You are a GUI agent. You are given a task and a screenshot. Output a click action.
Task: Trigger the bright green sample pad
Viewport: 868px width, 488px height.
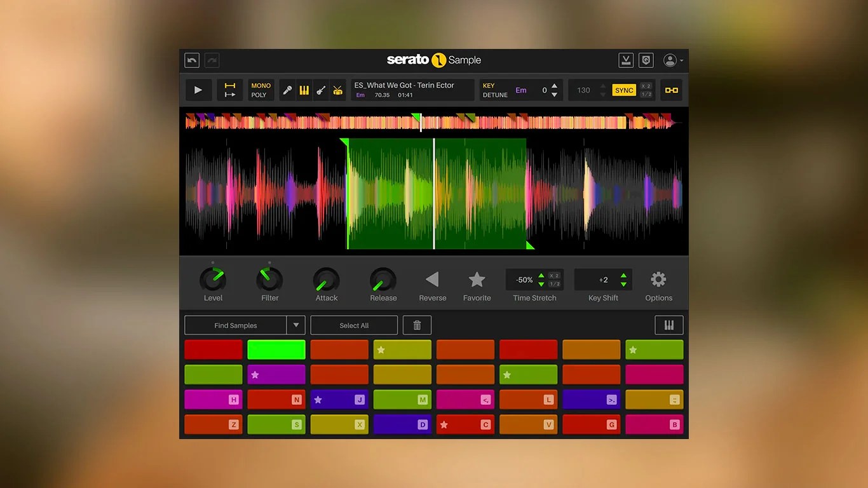[x=276, y=349]
